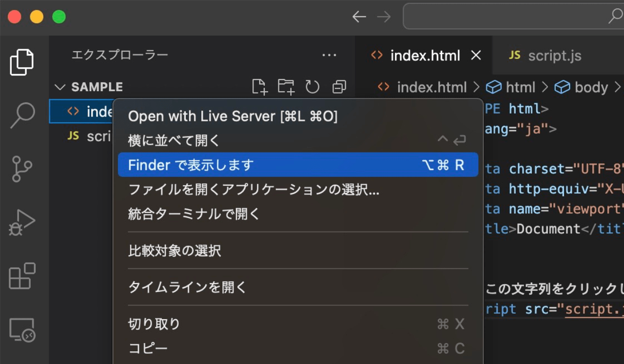Open the Source Control view
624x364 pixels.
click(x=22, y=169)
